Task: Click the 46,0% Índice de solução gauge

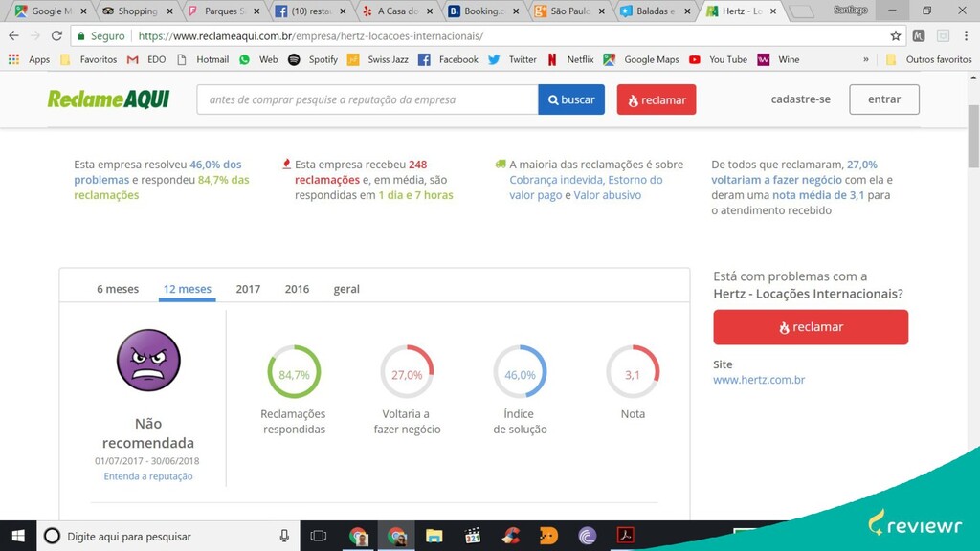Action: tap(520, 372)
